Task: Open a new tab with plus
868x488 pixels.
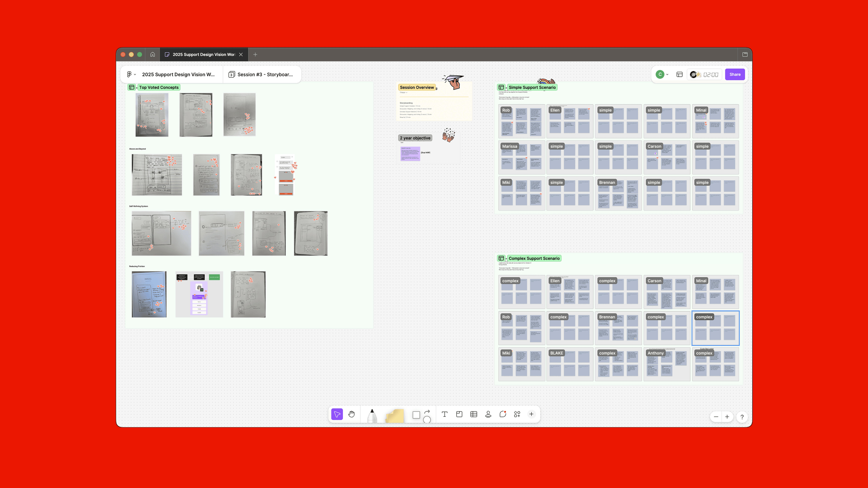Action: pos(255,54)
